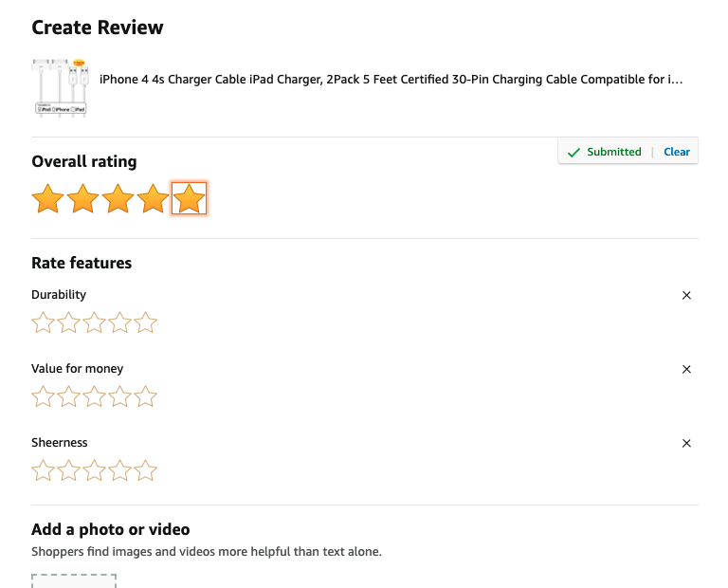Clear the submitted overall rating
The height and width of the screenshot is (588, 728).
(677, 152)
